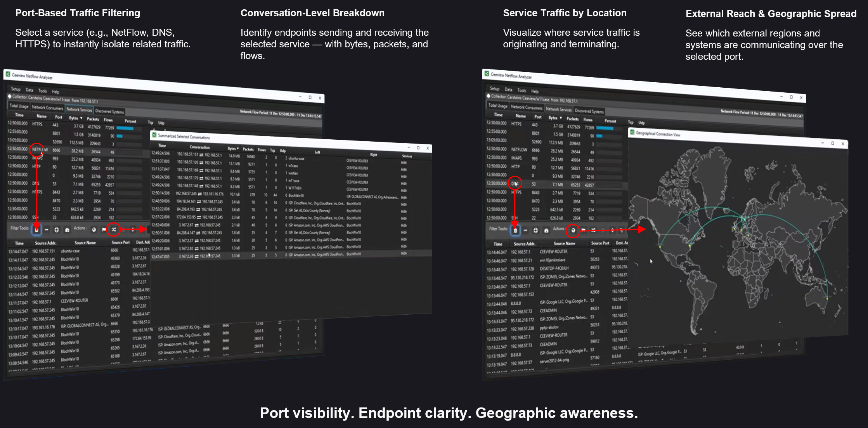Click globe geographic view icon in the right analyzer

point(573,230)
